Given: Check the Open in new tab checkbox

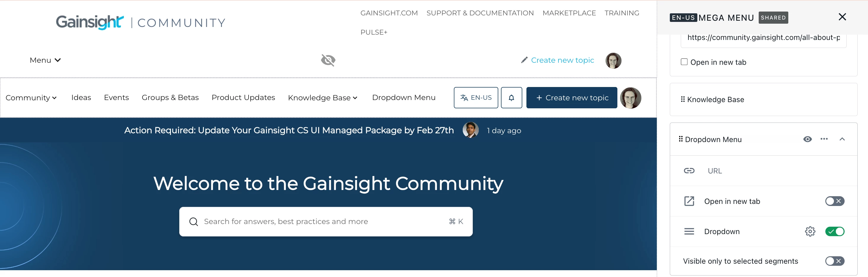Looking at the screenshot, I should tap(684, 62).
